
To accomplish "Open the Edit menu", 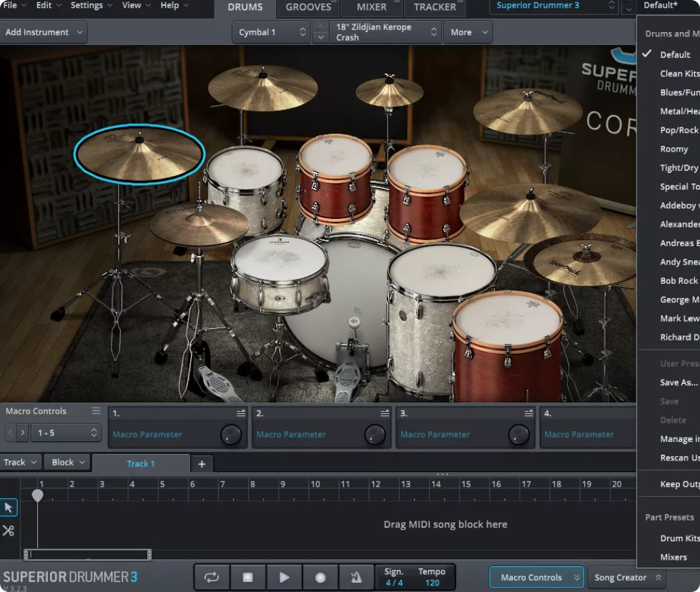I will click(48, 5).
